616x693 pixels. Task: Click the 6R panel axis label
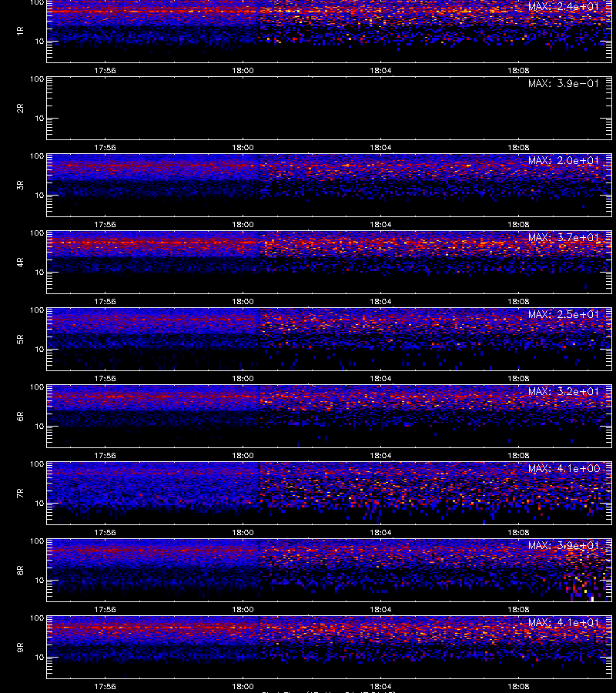20,417
